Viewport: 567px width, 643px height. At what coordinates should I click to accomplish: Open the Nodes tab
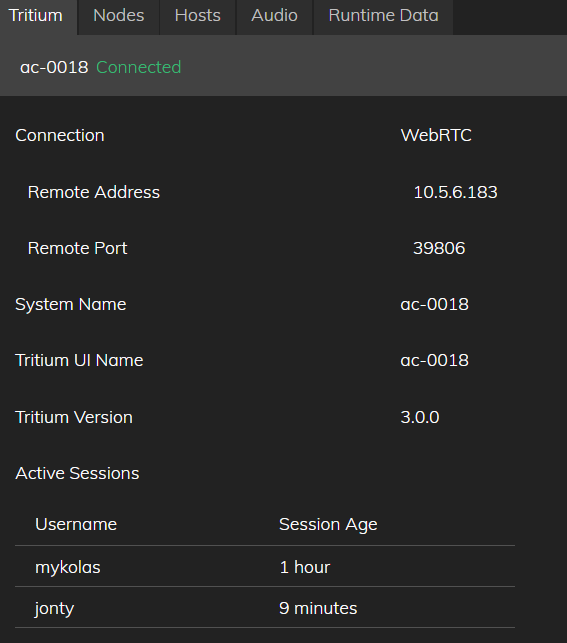coord(118,16)
